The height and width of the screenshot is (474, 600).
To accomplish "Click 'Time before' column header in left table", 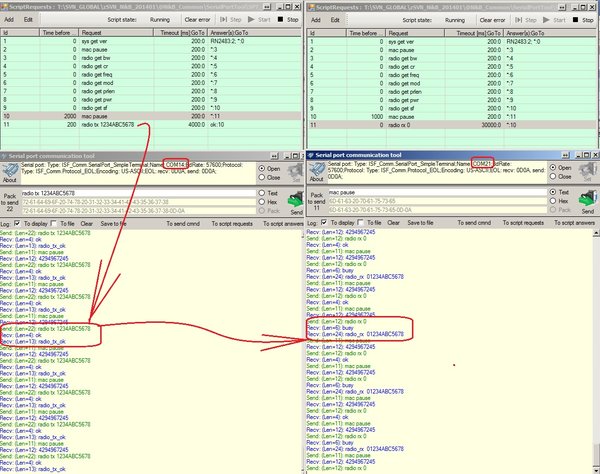I will [59, 33].
